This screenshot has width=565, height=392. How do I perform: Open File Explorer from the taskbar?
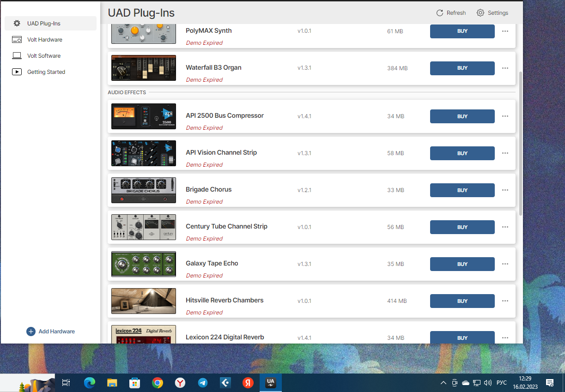coord(112,383)
